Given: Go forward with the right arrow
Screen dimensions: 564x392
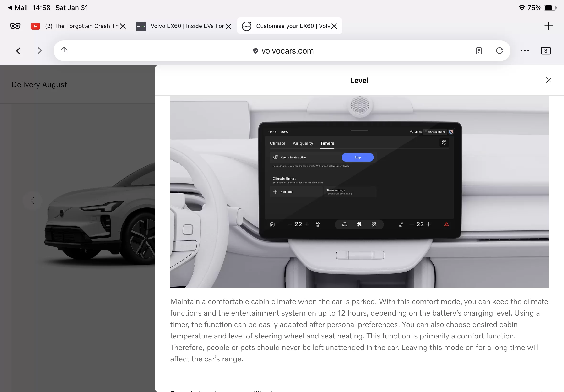Looking at the screenshot, I should click(39, 51).
